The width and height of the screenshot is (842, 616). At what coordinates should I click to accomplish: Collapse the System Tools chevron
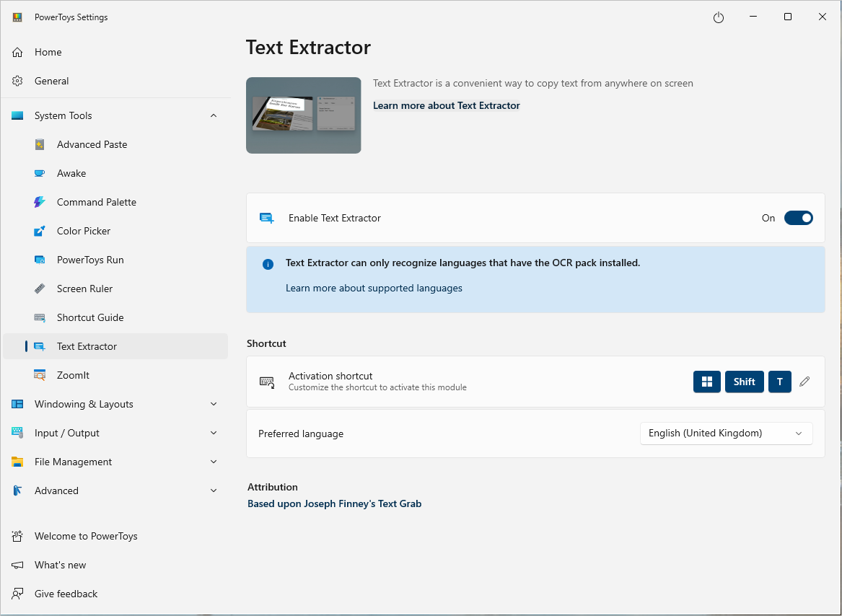point(214,115)
